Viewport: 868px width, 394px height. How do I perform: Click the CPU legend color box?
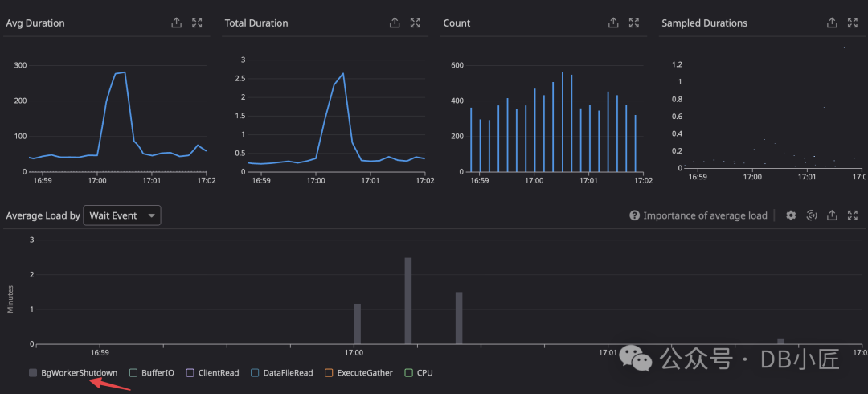click(409, 373)
